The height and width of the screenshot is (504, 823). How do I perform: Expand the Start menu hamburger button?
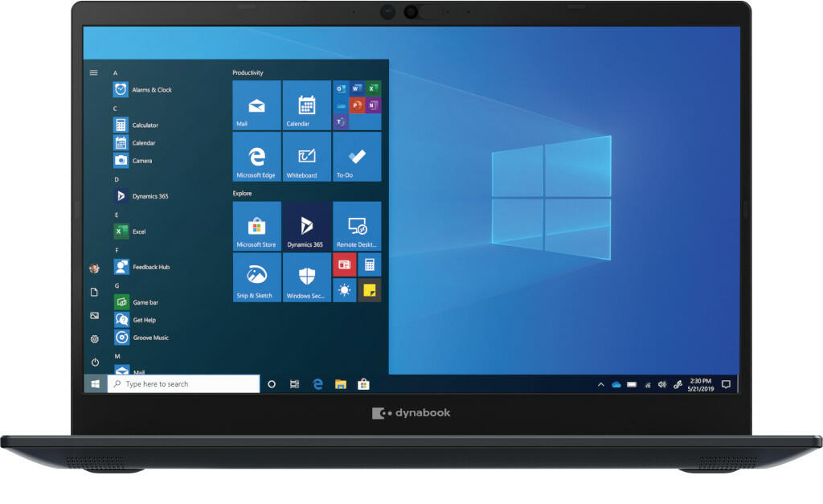[94, 73]
